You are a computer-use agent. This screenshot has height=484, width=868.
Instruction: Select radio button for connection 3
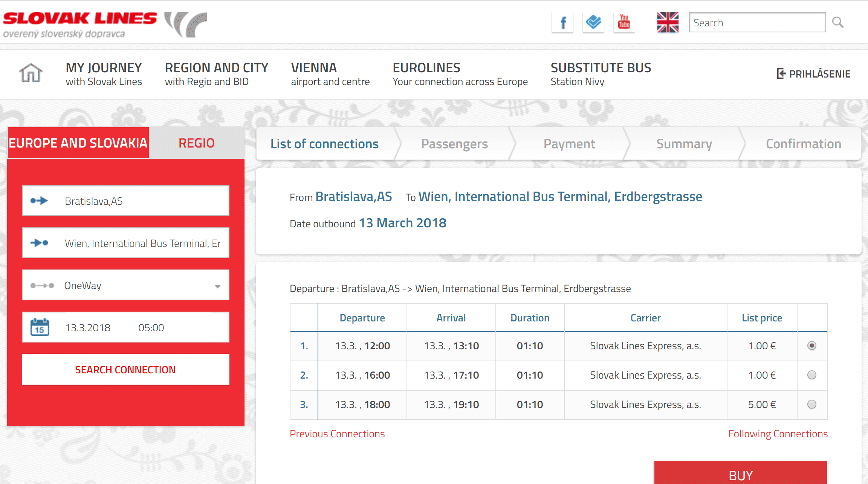(x=812, y=404)
